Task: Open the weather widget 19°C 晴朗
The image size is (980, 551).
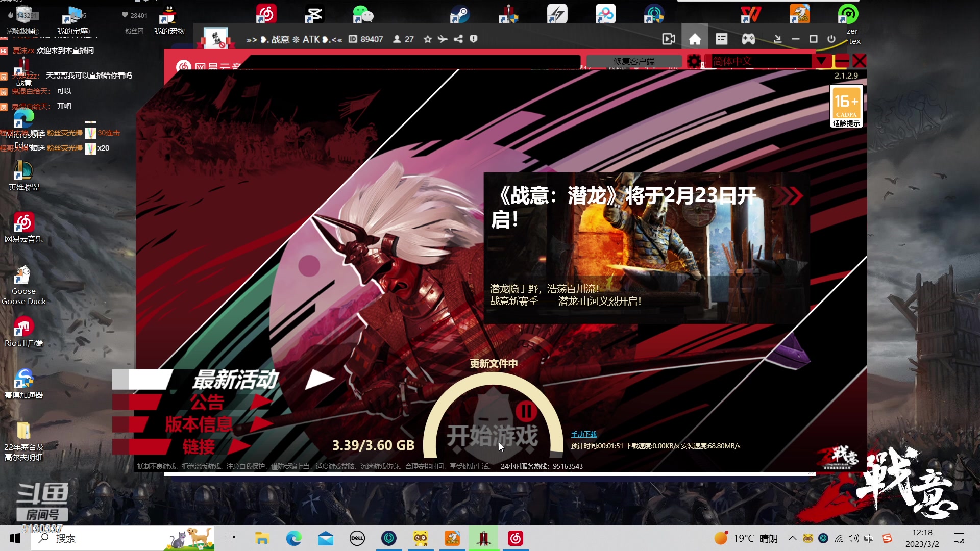Action: [x=746, y=538]
